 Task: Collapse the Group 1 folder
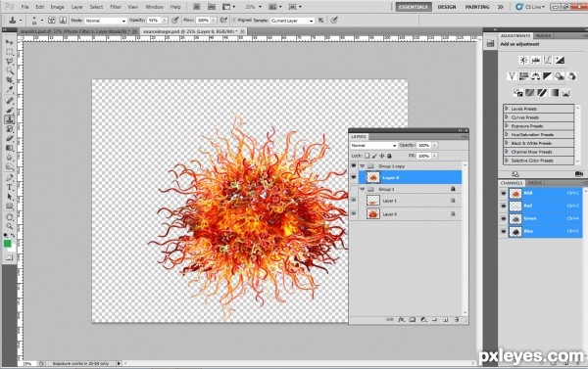click(x=363, y=189)
